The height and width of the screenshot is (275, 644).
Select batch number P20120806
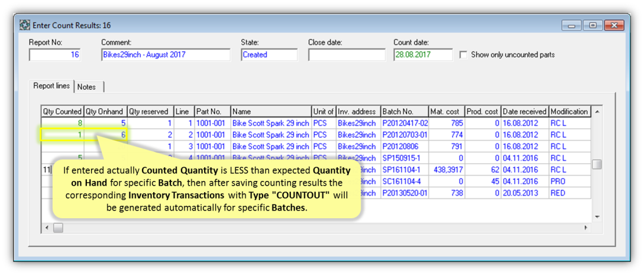click(404, 146)
